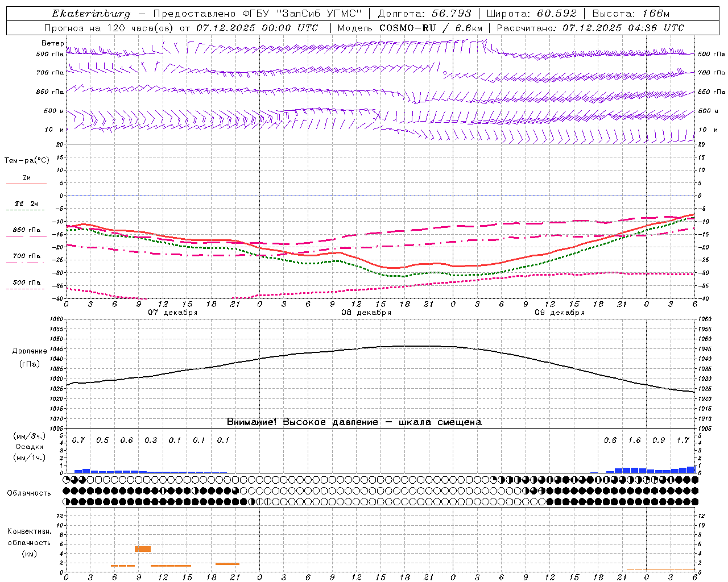Click the Модель COSMO-RU / 6.6км label
This screenshot has width=728, height=582.
[410, 28]
